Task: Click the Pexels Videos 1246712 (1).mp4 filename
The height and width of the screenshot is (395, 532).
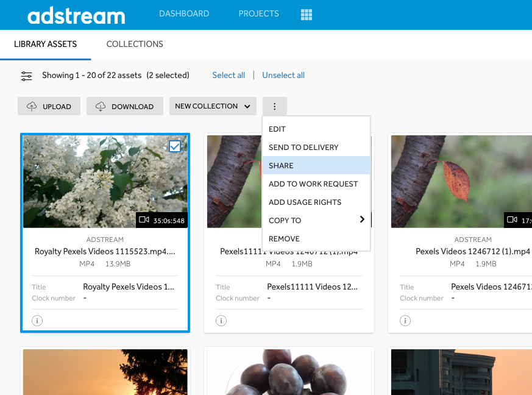Action: (473, 252)
